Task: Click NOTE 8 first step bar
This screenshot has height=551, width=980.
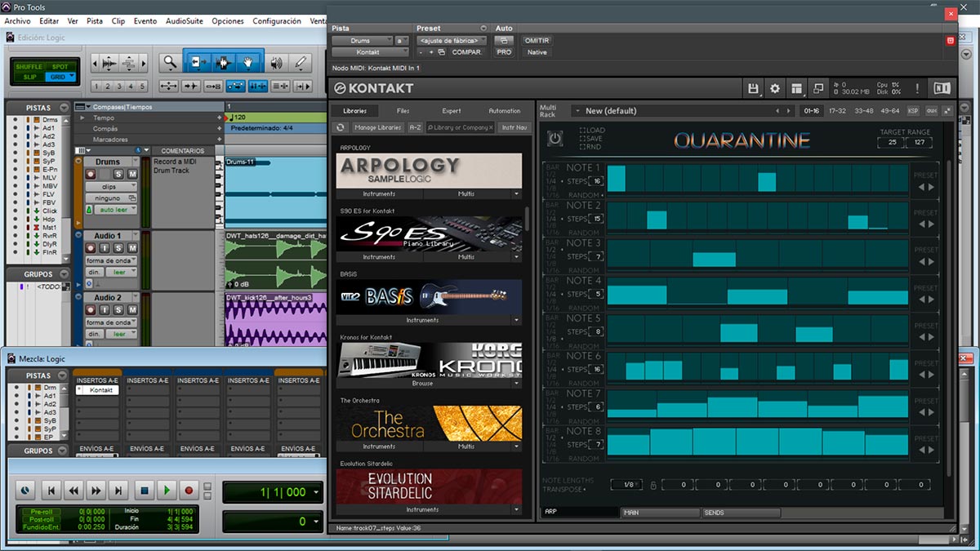Action: click(x=627, y=445)
